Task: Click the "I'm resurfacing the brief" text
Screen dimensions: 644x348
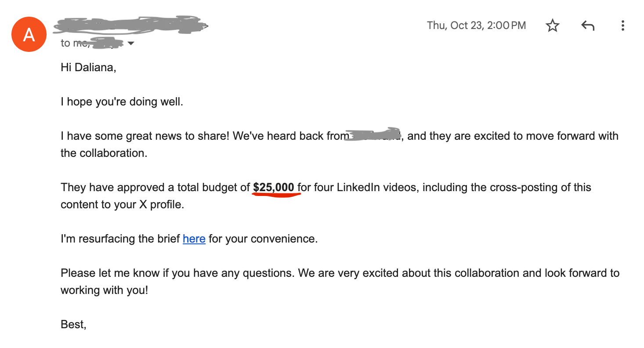Action: click(x=120, y=239)
